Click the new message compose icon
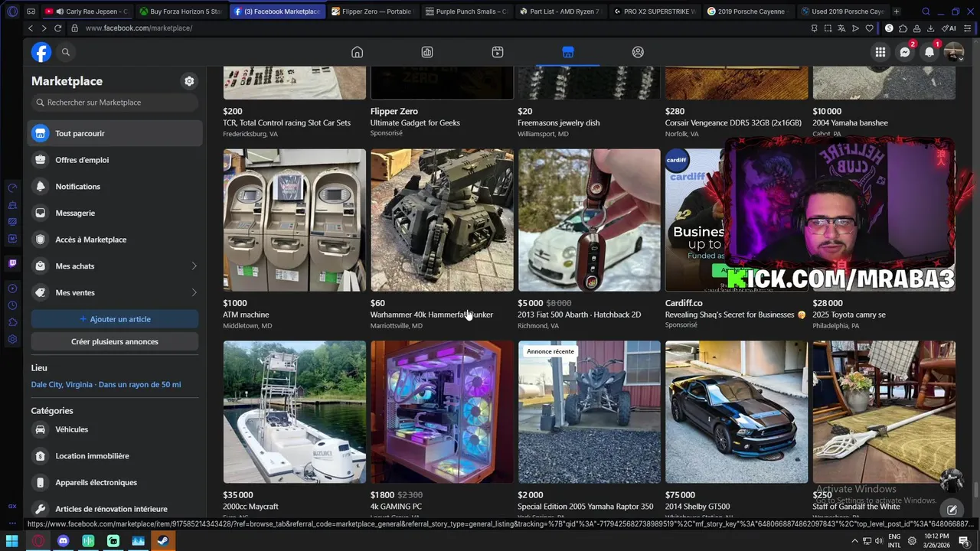Screen dimensions: 980x551 (x=952, y=510)
